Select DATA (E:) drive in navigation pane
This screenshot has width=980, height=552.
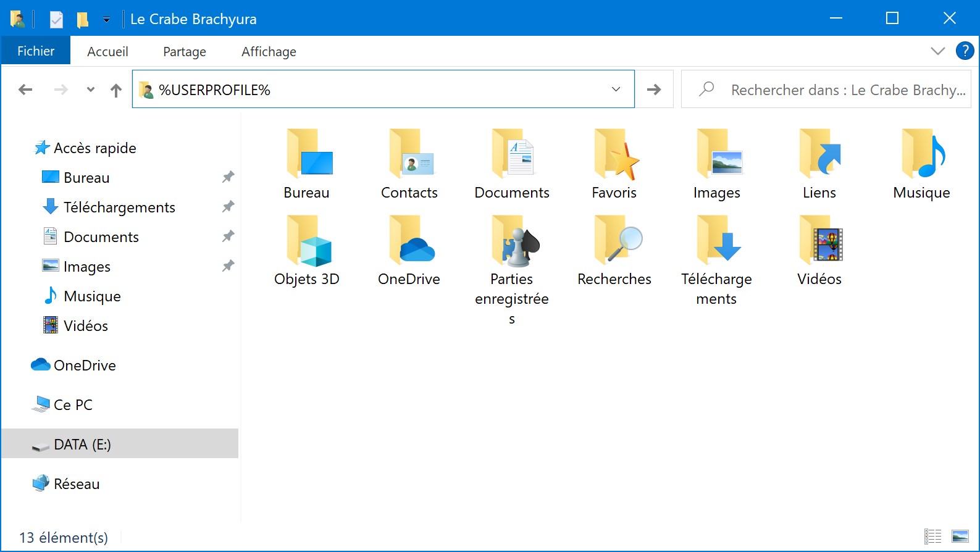120,444
